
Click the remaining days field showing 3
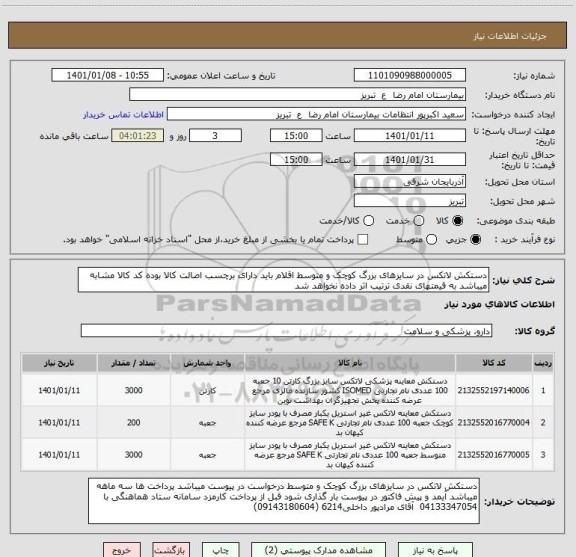pyautogui.click(x=215, y=136)
